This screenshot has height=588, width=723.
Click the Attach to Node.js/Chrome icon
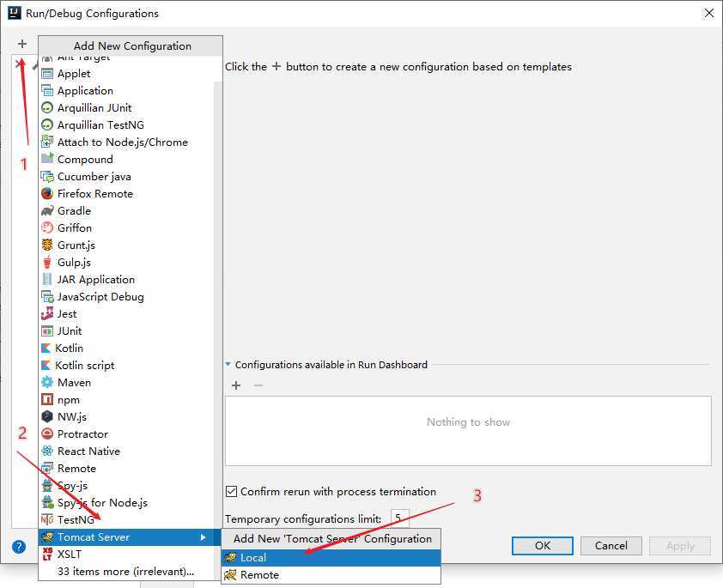47,142
